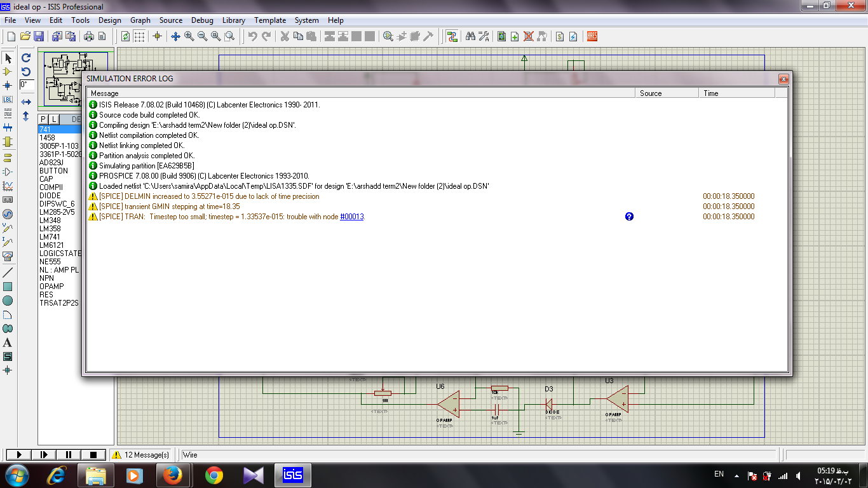Select LM741 in the device list
The height and width of the screenshot is (488, 868).
pyautogui.click(x=50, y=237)
